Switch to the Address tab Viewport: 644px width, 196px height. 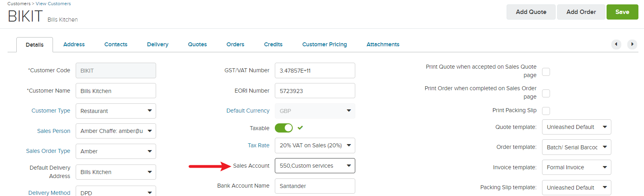coord(74,44)
